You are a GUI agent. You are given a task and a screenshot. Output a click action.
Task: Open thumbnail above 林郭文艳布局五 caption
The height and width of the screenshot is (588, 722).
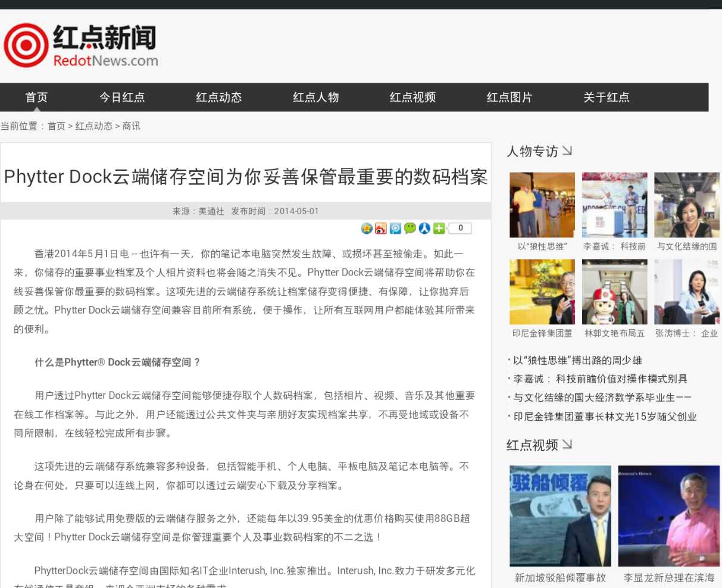(615, 292)
